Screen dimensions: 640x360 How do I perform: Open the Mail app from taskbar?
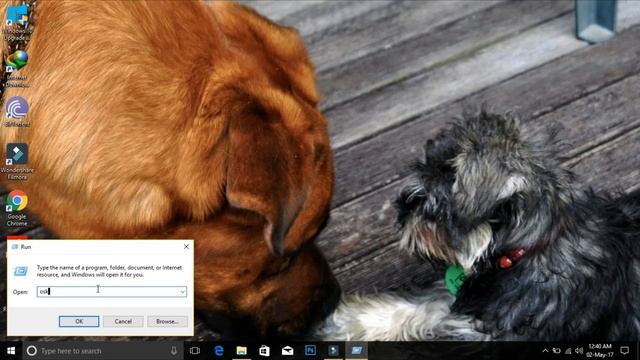[287, 351]
